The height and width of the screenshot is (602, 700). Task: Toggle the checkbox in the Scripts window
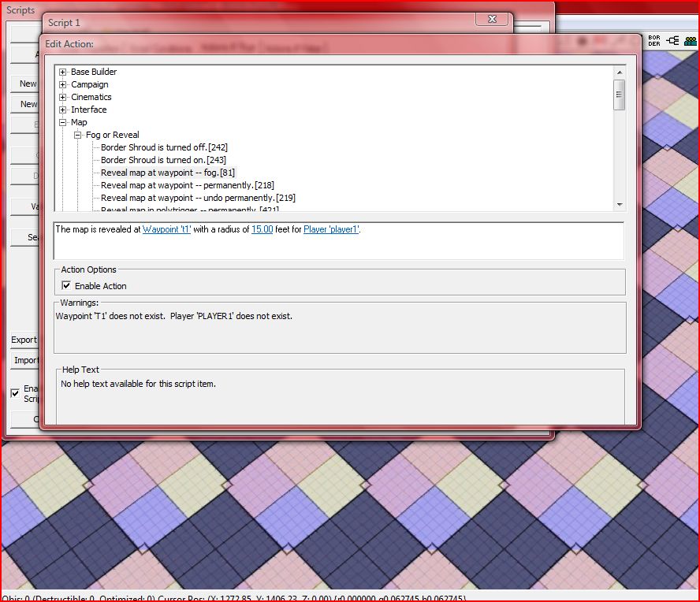click(x=15, y=393)
